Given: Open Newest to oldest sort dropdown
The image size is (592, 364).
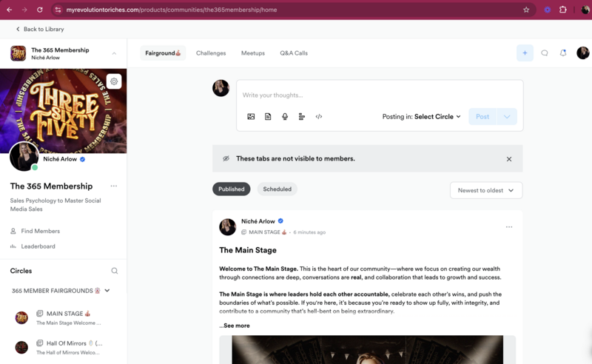Looking at the screenshot, I should point(485,190).
